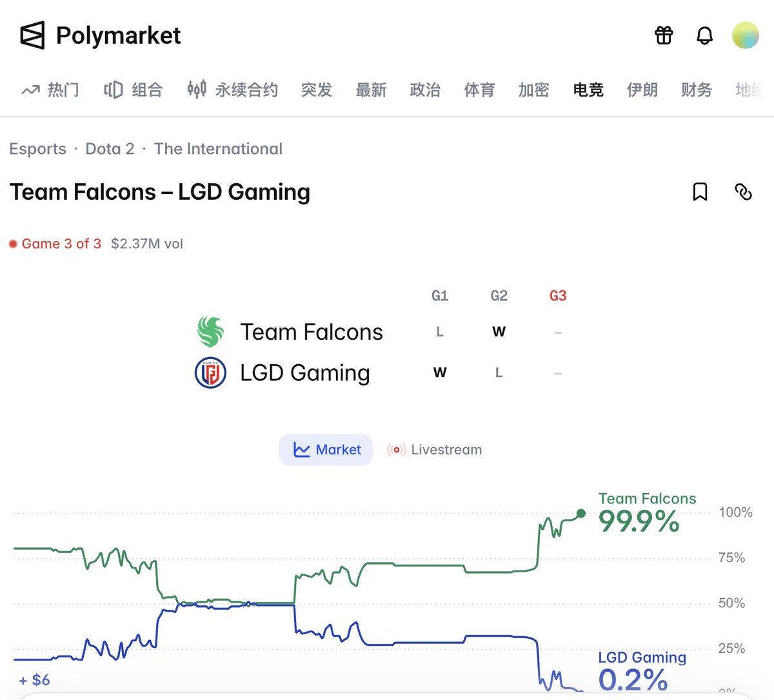Image resolution: width=774 pixels, height=700 pixels.
Task: Select the 热门 trending tab
Action: [50, 90]
